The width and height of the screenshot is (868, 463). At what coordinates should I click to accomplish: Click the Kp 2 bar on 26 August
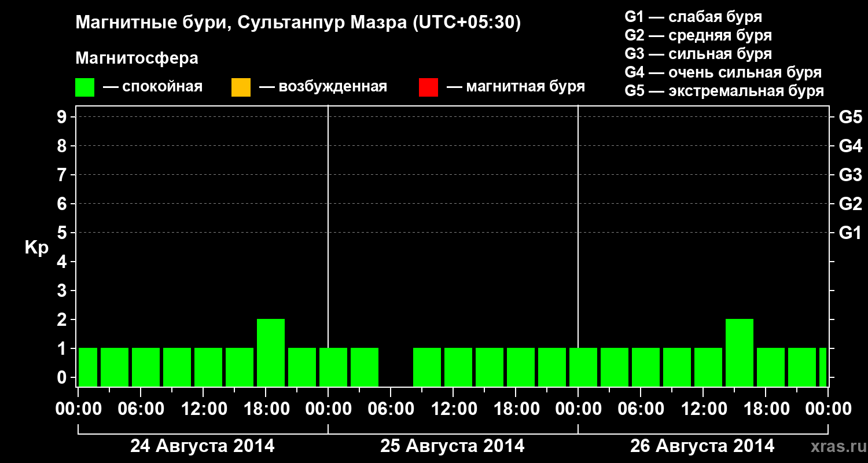click(740, 352)
